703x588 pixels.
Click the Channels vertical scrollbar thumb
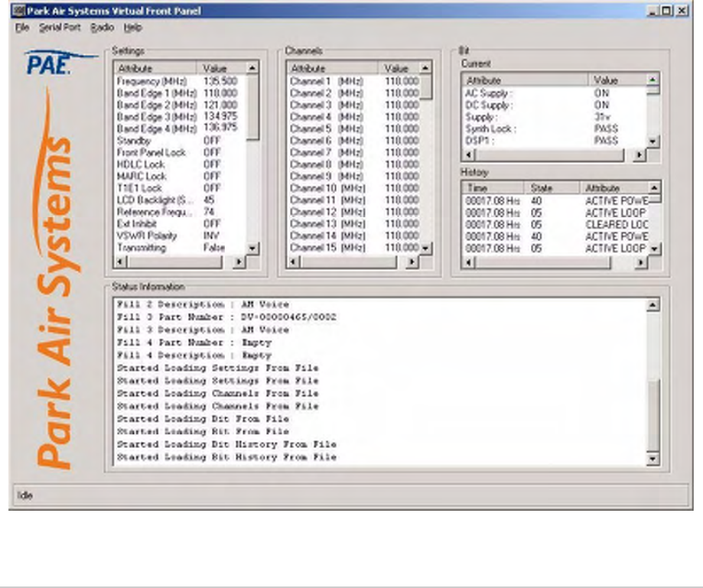click(426, 87)
